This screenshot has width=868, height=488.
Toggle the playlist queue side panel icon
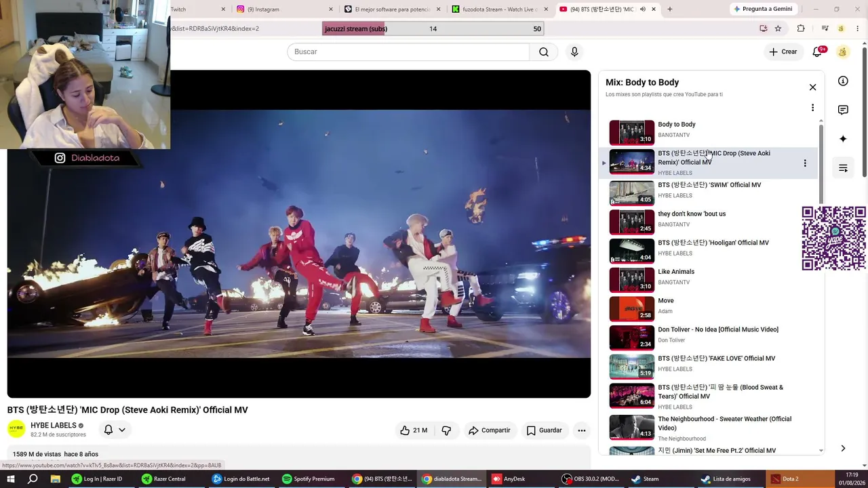(x=843, y=168)
